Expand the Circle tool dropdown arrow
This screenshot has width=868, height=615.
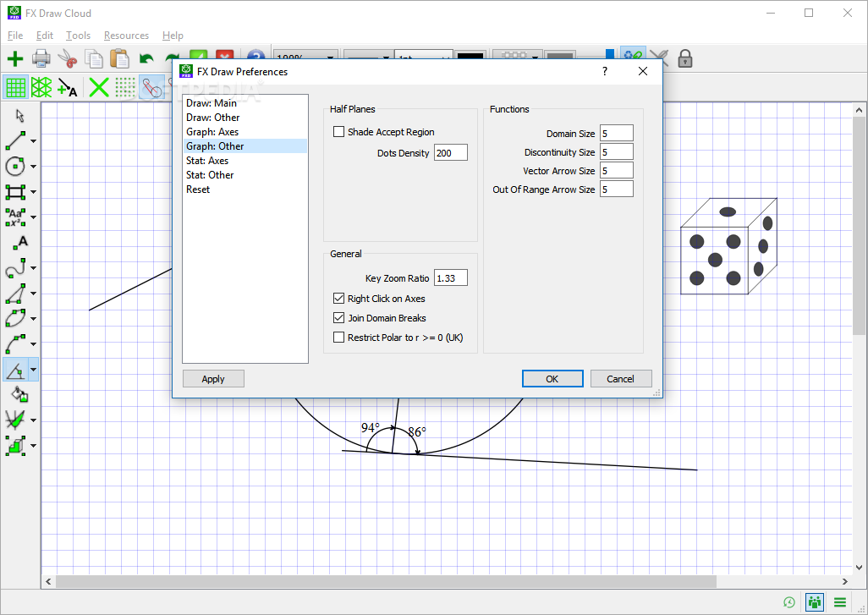click(33, 167)
